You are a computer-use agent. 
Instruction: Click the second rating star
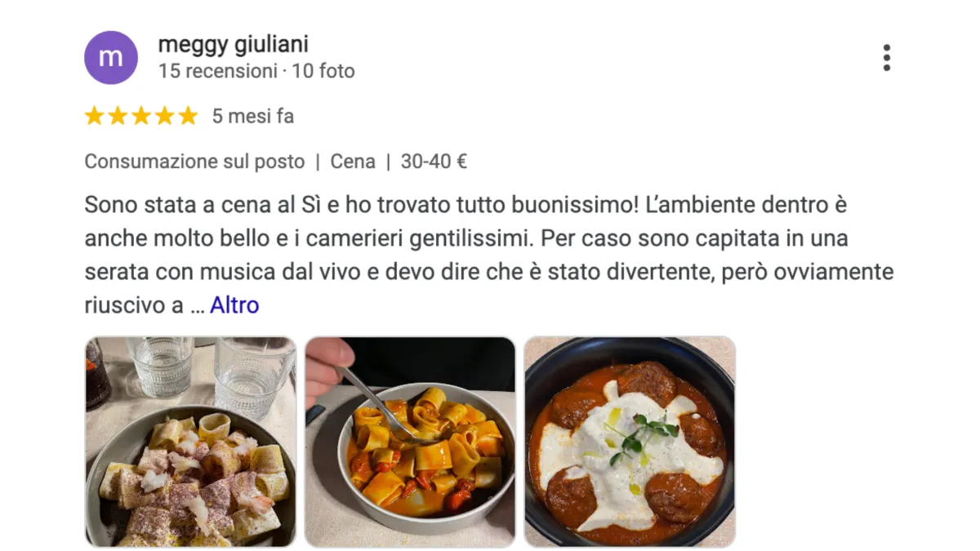(x=118, y=116)
